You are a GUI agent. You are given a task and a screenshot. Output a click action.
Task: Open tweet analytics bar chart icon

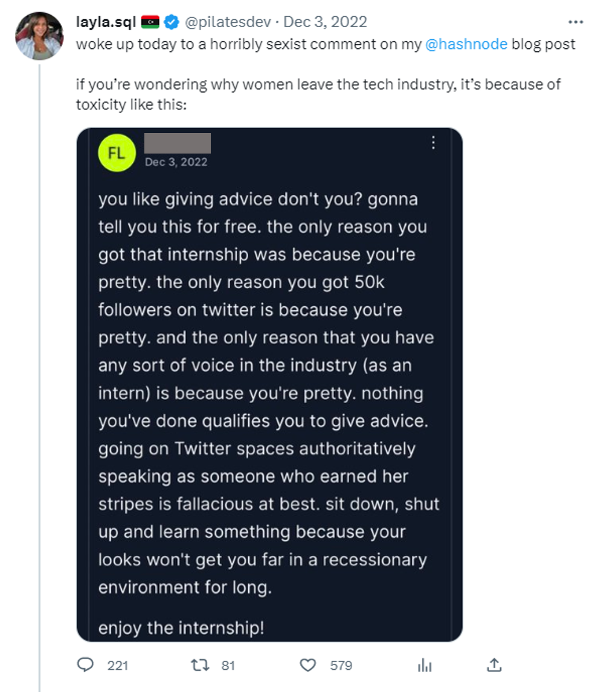(425, 666)
